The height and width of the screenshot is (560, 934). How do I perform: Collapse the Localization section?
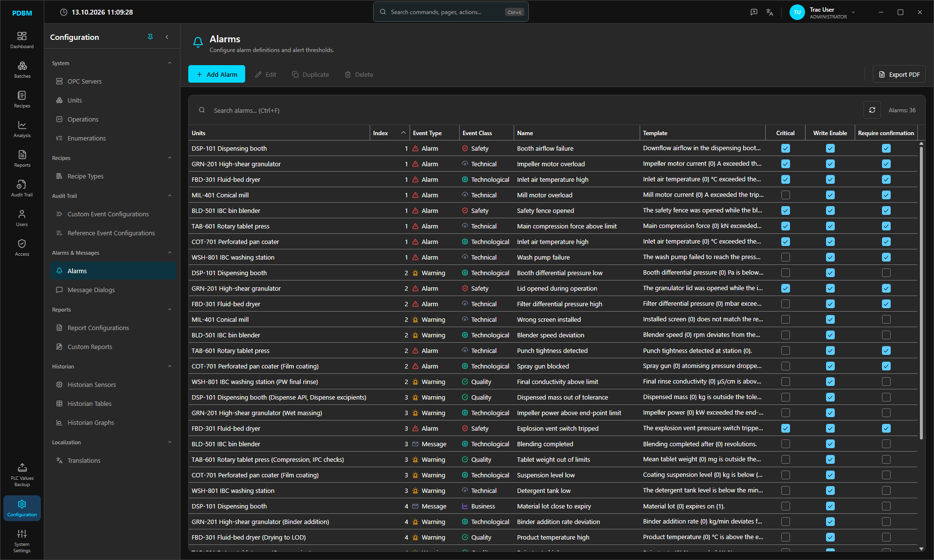[170, 442]
